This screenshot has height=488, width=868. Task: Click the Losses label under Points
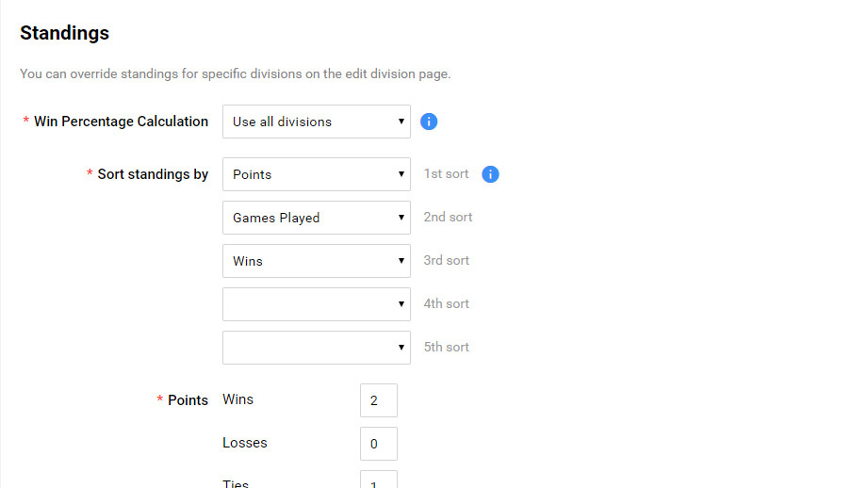243,443
